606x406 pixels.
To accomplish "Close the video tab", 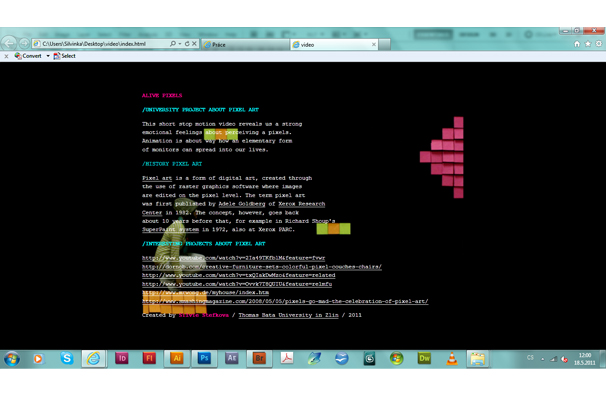I will click(x=374, y=44).
